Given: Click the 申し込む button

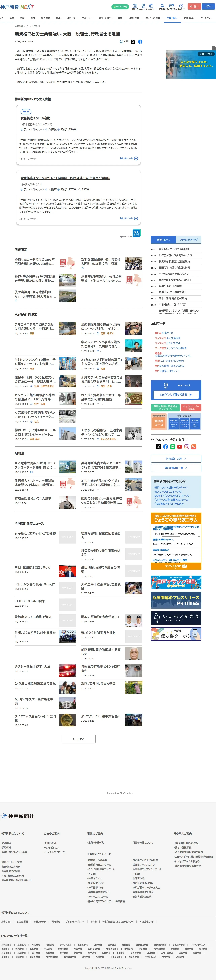Looking at the screenshot, I should tap(194, 6).
